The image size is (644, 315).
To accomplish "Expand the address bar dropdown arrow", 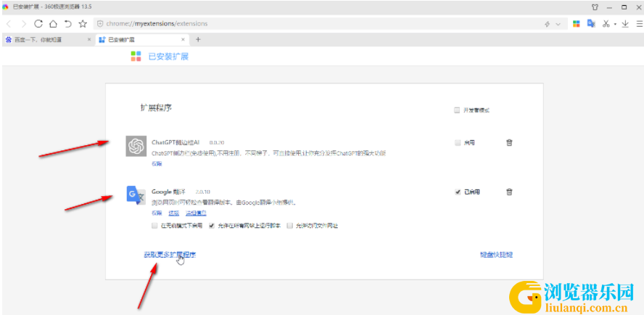I will pyautogui.click(x=558, y=24).
